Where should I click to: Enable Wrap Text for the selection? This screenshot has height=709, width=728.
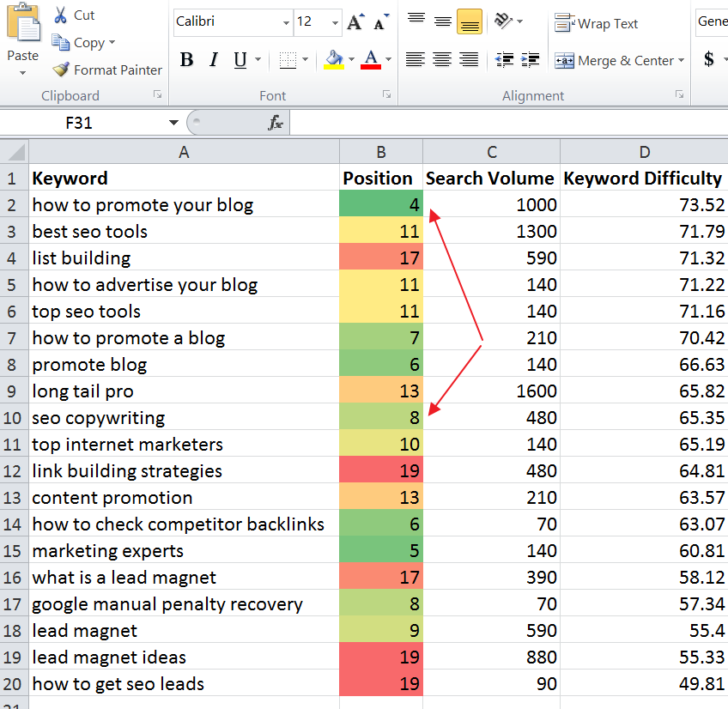coord(597,23)
